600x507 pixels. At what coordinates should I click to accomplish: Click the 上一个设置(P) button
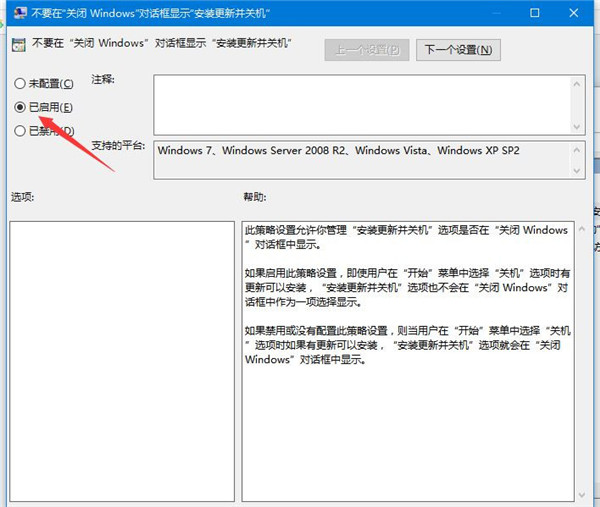tap(367, 49)
